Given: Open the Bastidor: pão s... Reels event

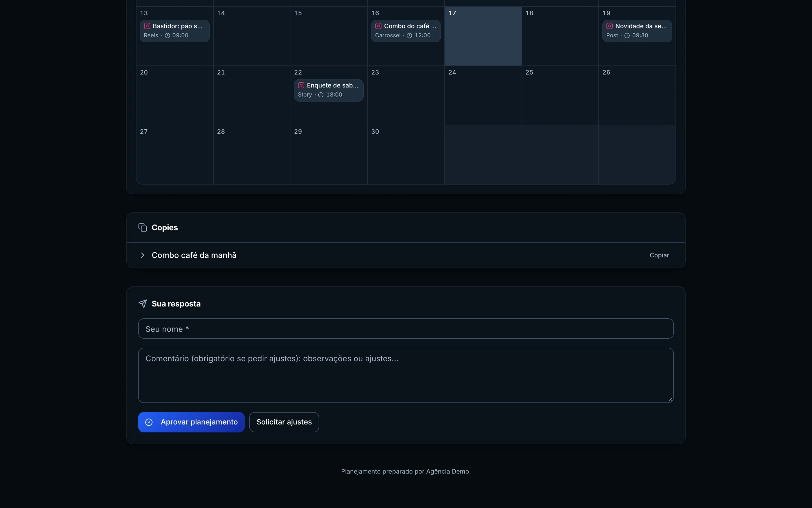Looking at the screenshot, I should coord(175,31).
